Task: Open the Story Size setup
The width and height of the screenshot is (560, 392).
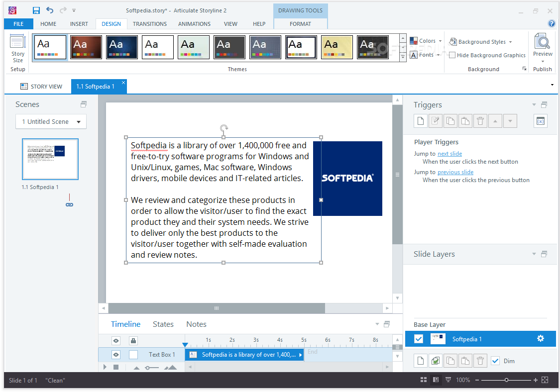Action: (18, 49)
